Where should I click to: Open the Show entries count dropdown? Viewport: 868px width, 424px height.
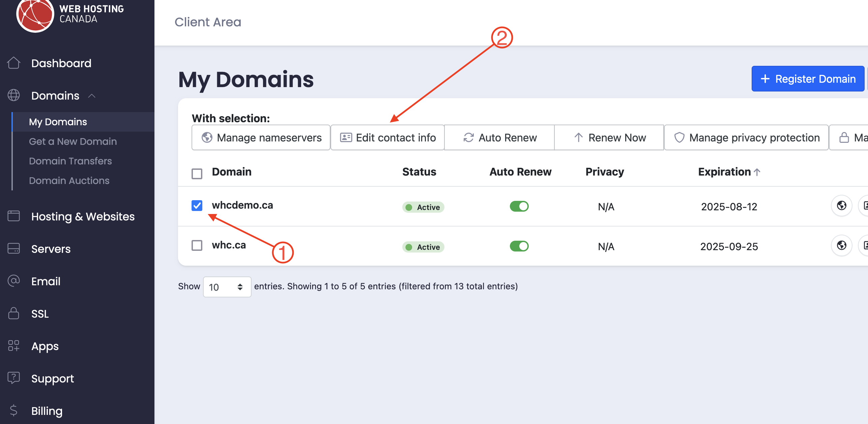pyautogui.click(x=227, y=287)
